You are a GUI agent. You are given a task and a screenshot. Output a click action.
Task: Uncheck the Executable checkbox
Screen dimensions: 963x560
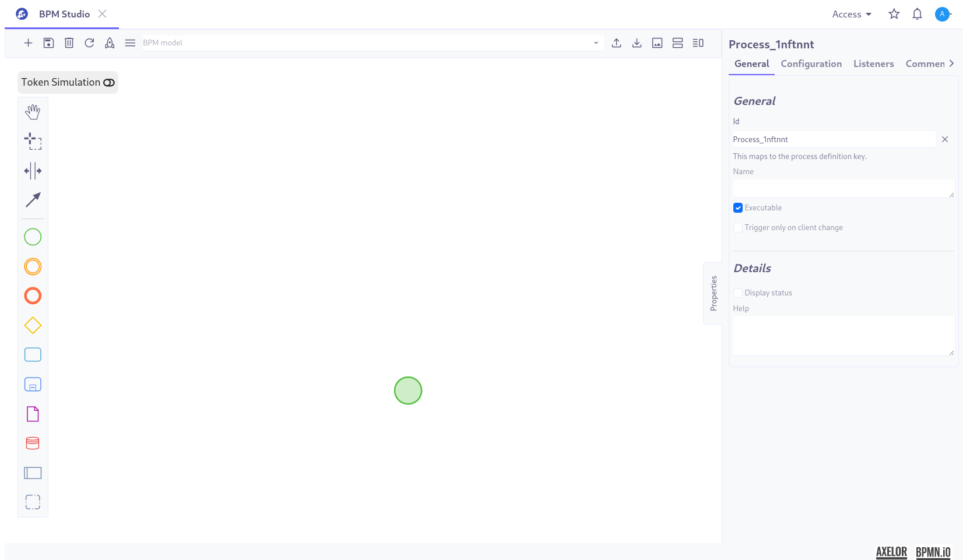738,208
